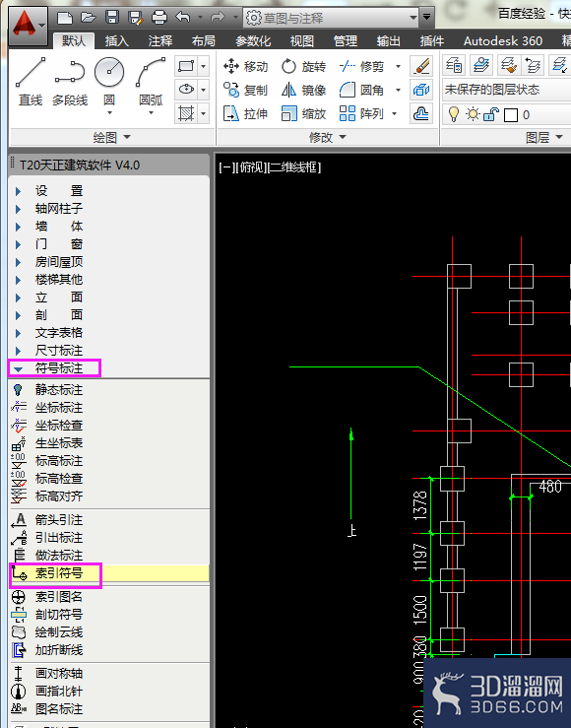Click the 图名标注 command

[x=59, y=709]
